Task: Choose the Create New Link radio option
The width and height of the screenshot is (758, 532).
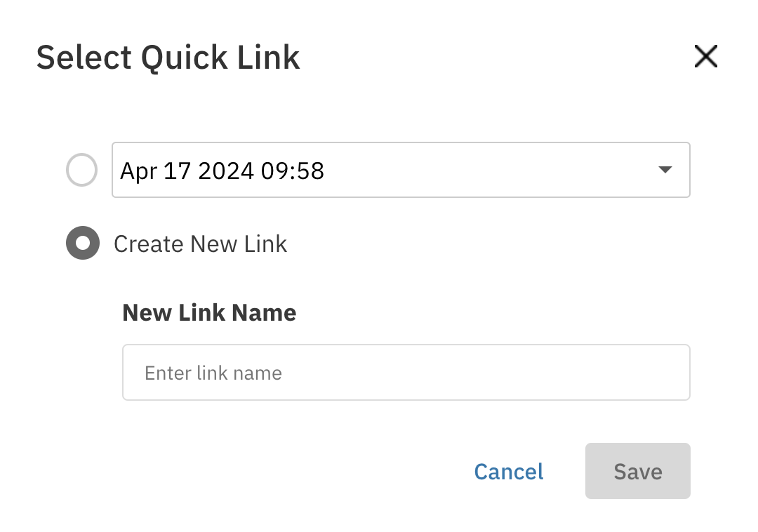Action: pos(83,244)
